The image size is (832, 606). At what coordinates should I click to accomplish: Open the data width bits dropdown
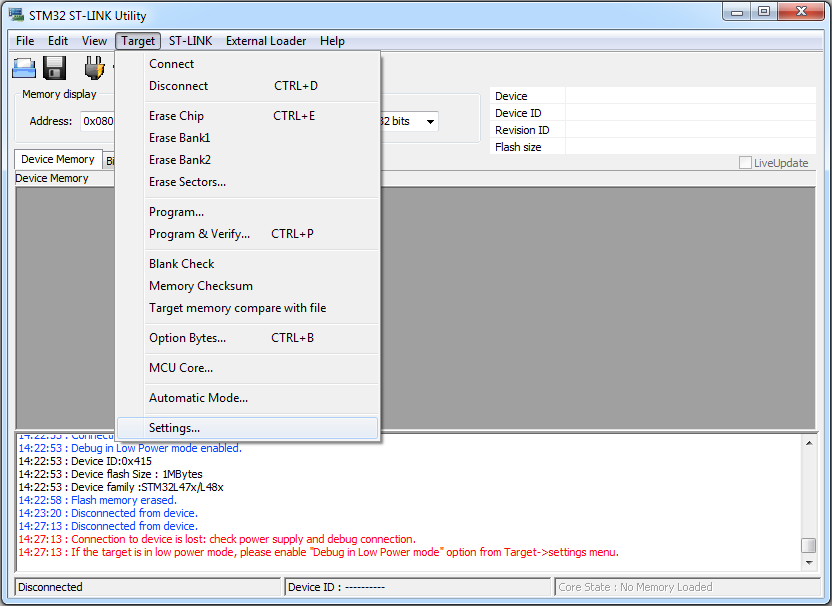(x=430, y=122)
